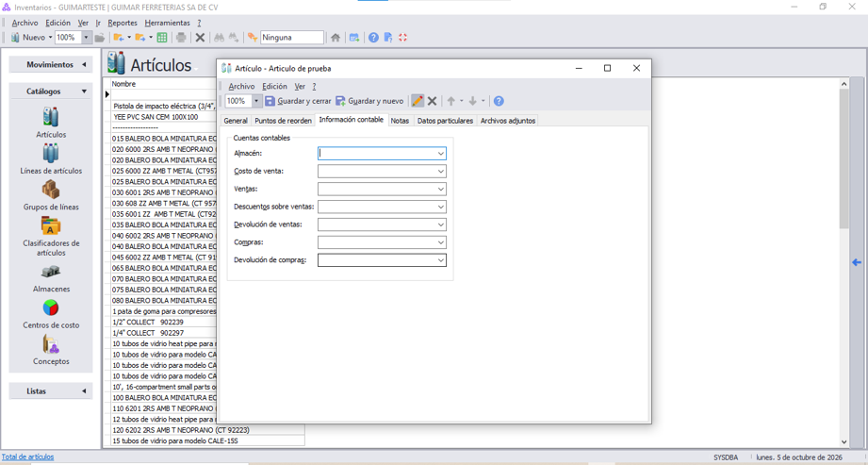Select row 1/2" COLLECT 902239

tap(163, 322)
